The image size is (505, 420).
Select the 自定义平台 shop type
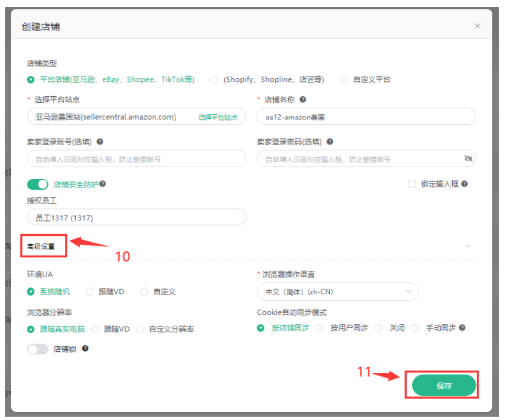(x=344, y=79)
